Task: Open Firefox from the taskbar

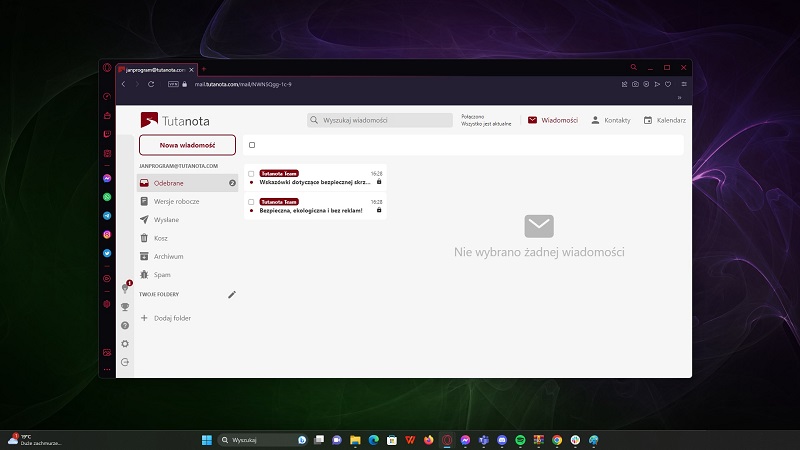Action: (x=429, y=440)
